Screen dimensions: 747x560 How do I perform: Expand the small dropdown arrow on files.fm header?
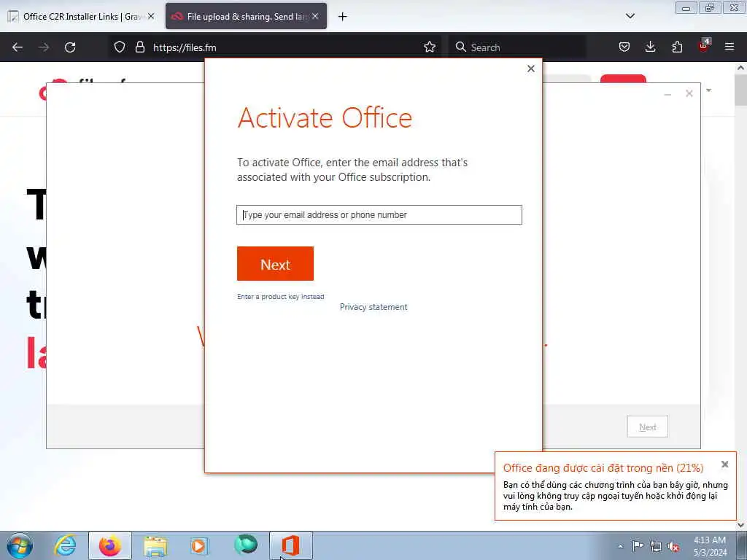(x=709, y=90)
